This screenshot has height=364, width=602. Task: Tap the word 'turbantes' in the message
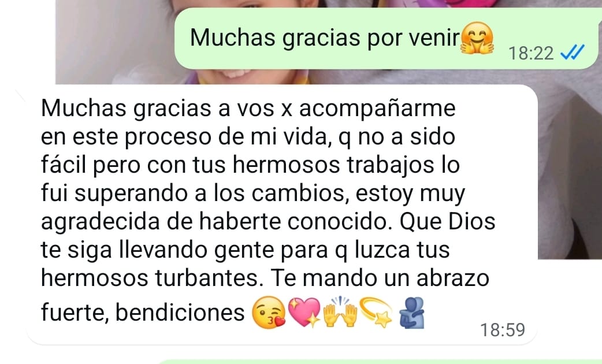(x=207, y=278)
